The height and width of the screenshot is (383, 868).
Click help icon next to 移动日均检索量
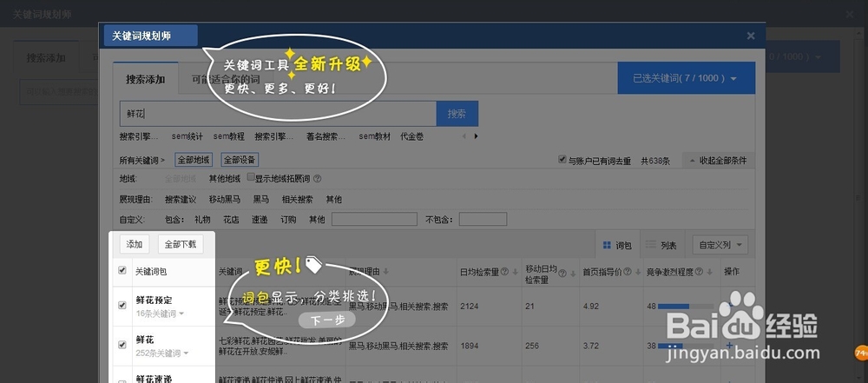[x=562, y=274]
